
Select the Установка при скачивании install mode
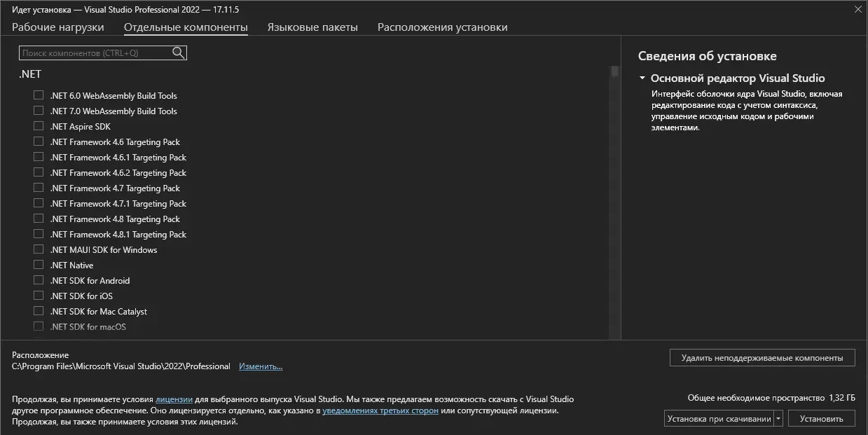pyautogui.click(x=719, y=419)
